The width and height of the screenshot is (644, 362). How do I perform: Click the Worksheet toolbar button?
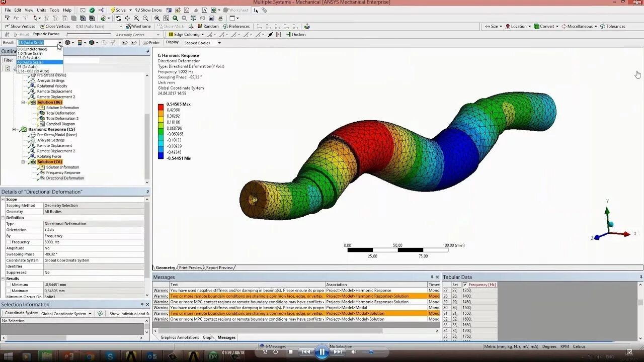pos(236,10)
